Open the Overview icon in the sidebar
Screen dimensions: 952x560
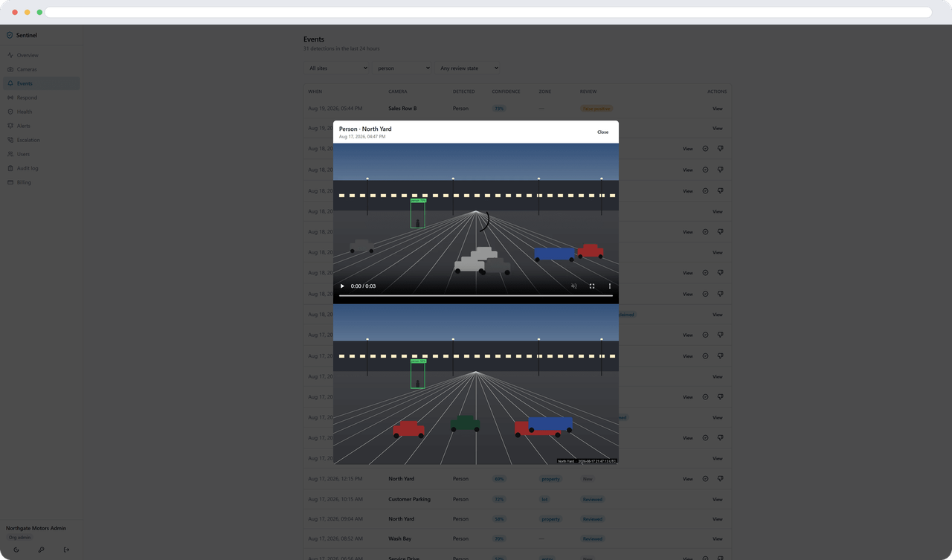(x=10, y=55)
